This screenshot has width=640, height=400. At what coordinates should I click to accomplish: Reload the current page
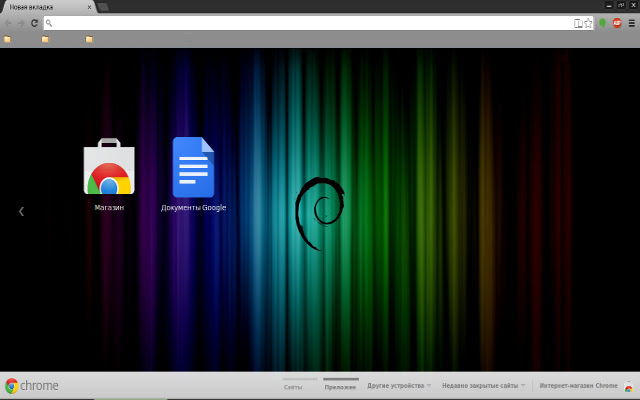(x=34, y=23)
